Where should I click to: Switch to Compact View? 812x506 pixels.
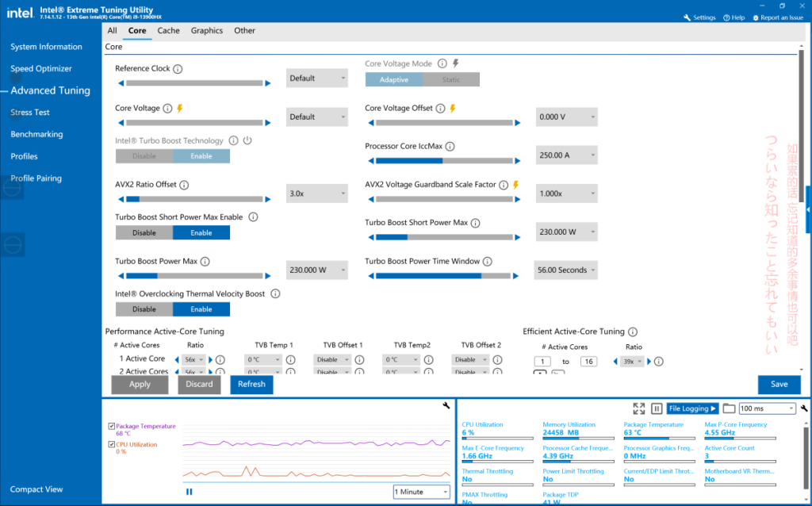click(x=36, y=489)
